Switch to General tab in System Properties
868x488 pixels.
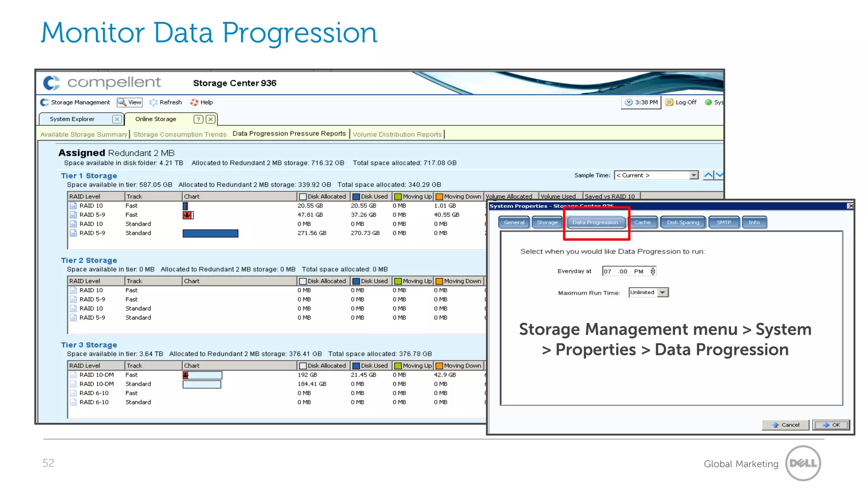514,222
